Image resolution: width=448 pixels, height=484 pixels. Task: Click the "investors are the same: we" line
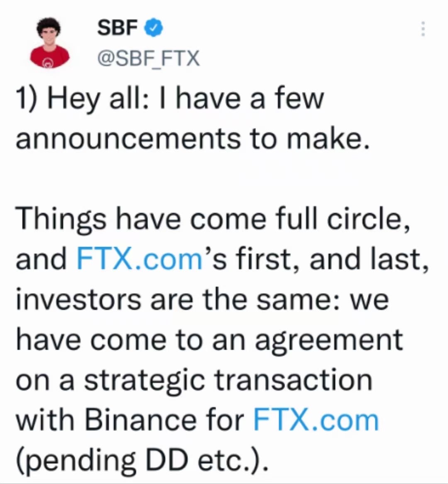[202, 299]
